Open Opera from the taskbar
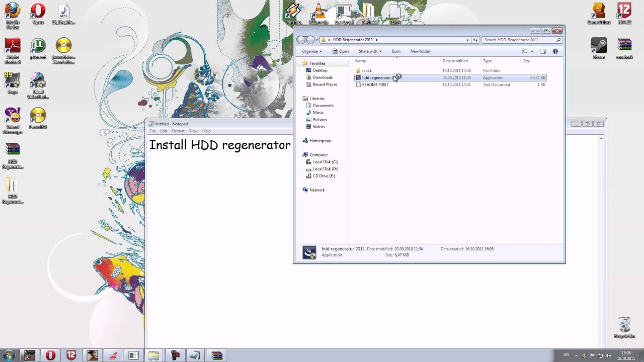The image size is (644, 362). 50,355
